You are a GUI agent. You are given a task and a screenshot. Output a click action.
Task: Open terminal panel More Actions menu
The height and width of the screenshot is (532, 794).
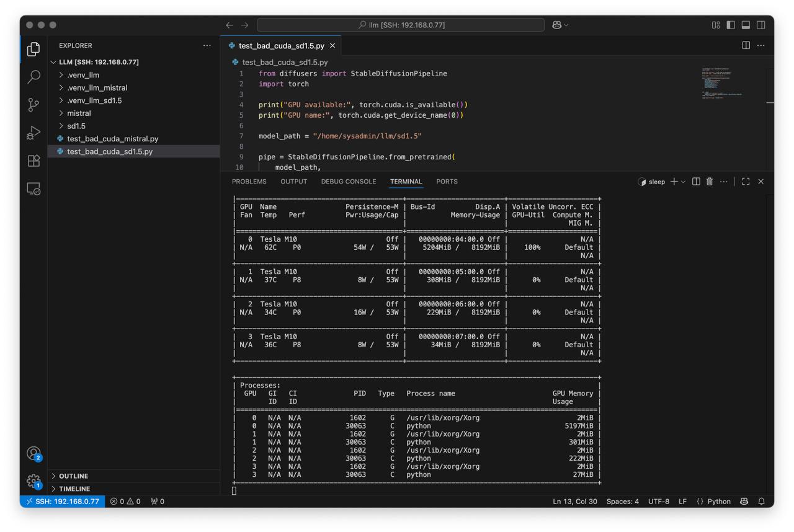click(x=724, y=182)
